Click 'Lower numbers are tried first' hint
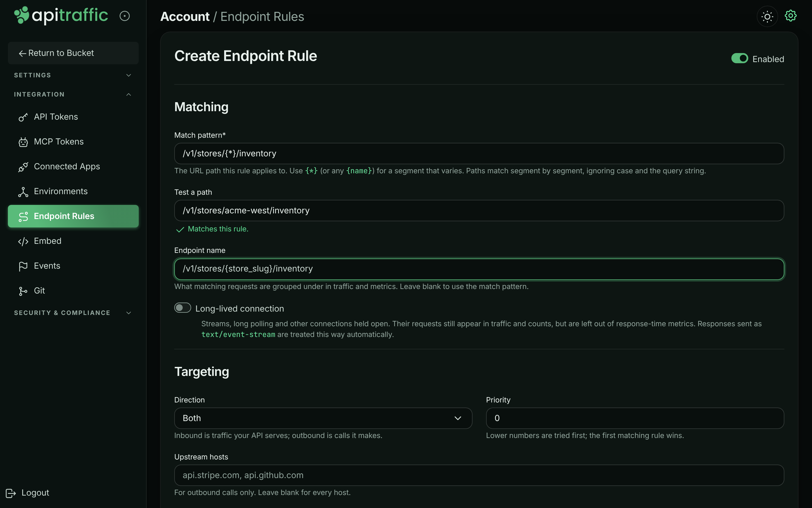Screen dimensions: 812x508 point(585,435)
